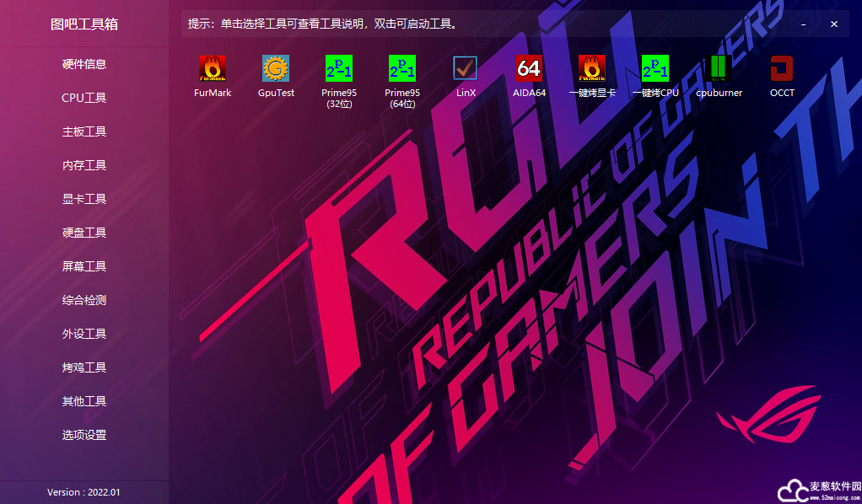Open 屏幕工具 category

(x=84, y=266)
